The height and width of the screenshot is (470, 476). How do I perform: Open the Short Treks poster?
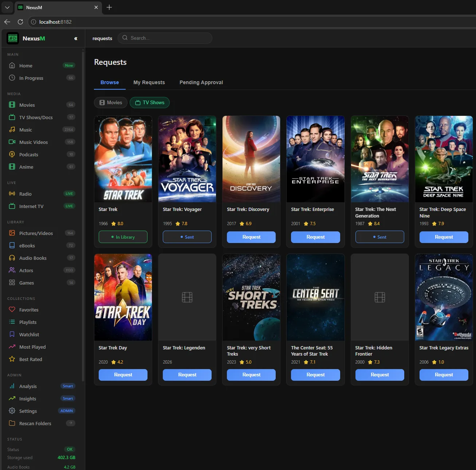(251, 297)
